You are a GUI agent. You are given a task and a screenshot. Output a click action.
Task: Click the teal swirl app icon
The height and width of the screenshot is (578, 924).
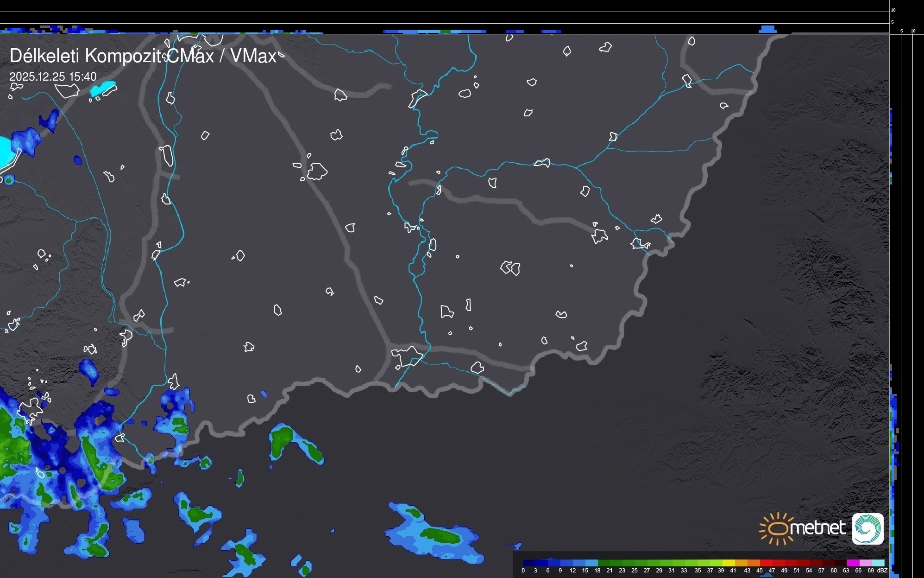click(x=867, y=528)
